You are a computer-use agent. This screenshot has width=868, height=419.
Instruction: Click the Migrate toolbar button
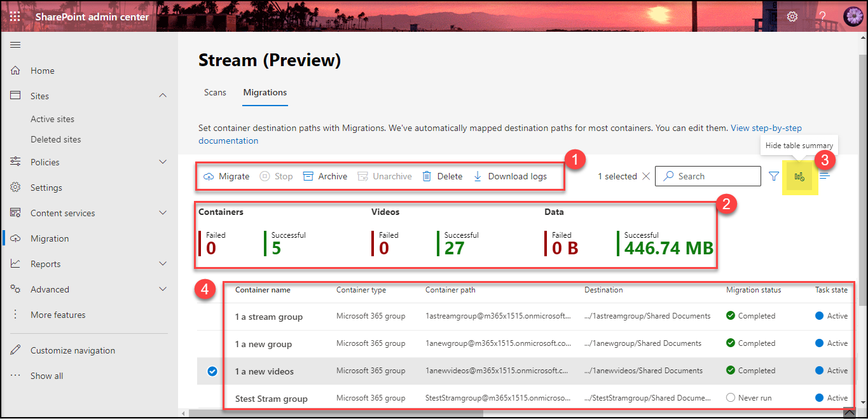226,176
